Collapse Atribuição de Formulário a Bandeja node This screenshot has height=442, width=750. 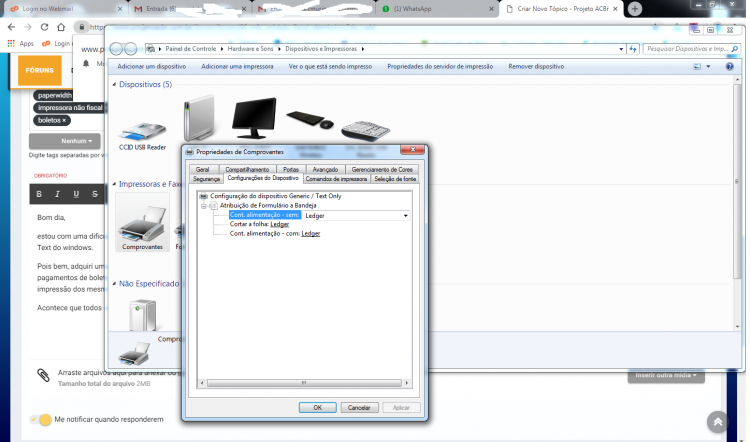pos(204,206)
